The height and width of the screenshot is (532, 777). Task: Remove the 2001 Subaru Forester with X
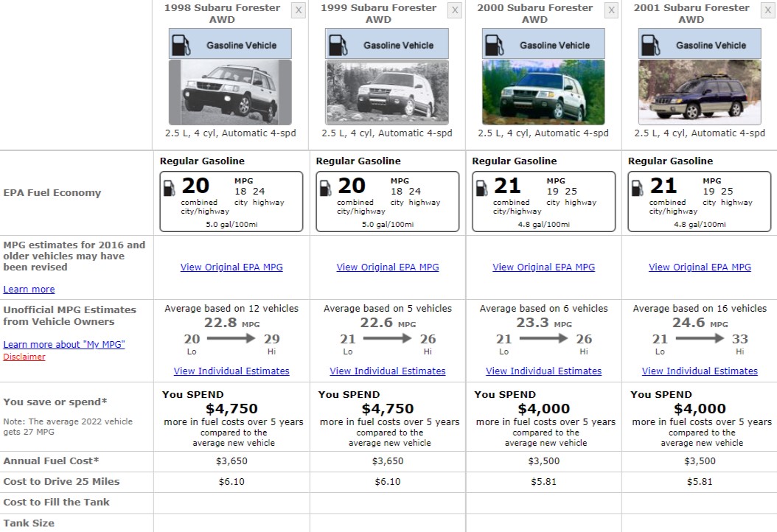coord(767,10)
